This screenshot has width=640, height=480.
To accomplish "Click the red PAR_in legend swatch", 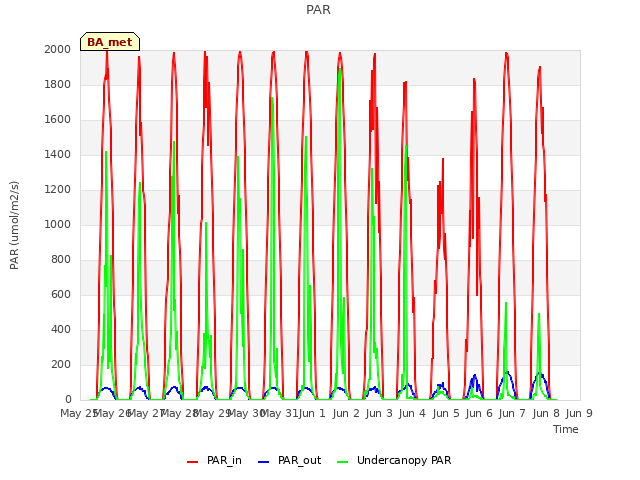I will pyautogui.click(x=192, y=462).
